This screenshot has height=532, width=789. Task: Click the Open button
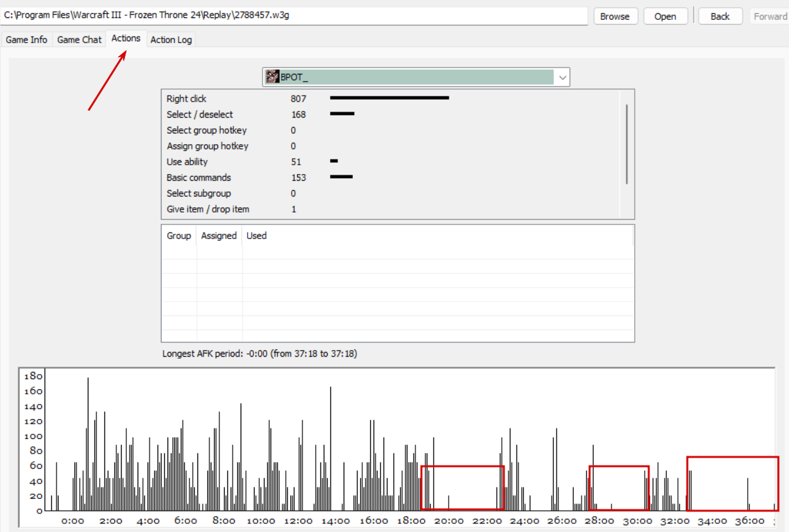(x=665, y=16)
